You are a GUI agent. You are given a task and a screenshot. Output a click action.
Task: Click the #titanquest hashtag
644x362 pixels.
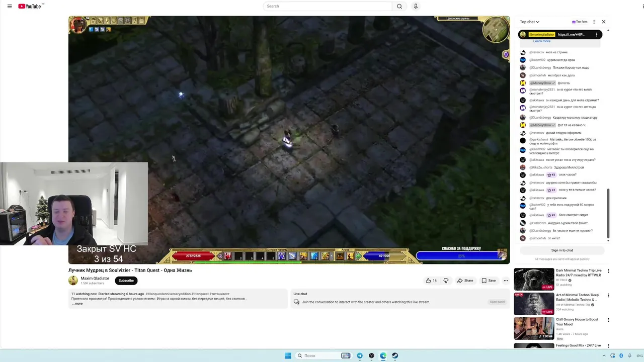200,294
